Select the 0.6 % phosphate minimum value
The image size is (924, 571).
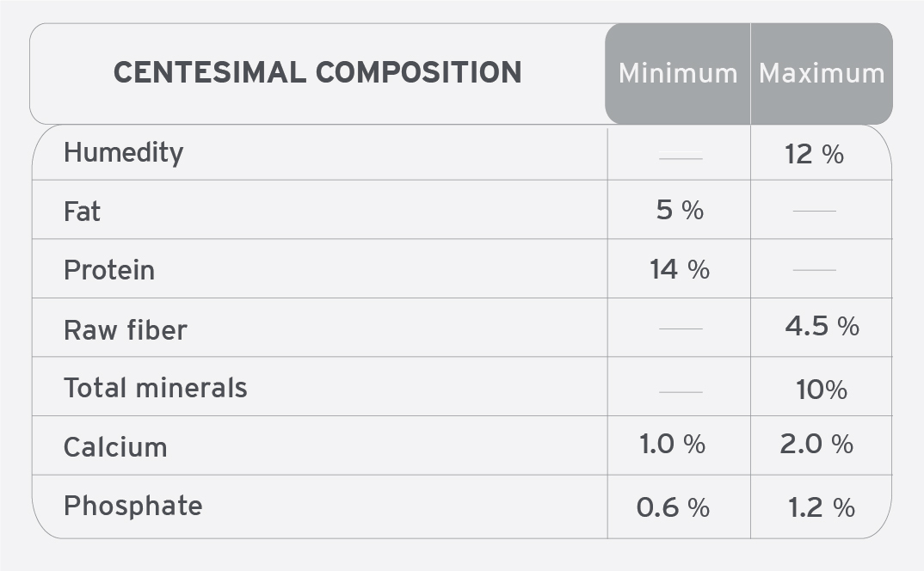click(673, 508)
